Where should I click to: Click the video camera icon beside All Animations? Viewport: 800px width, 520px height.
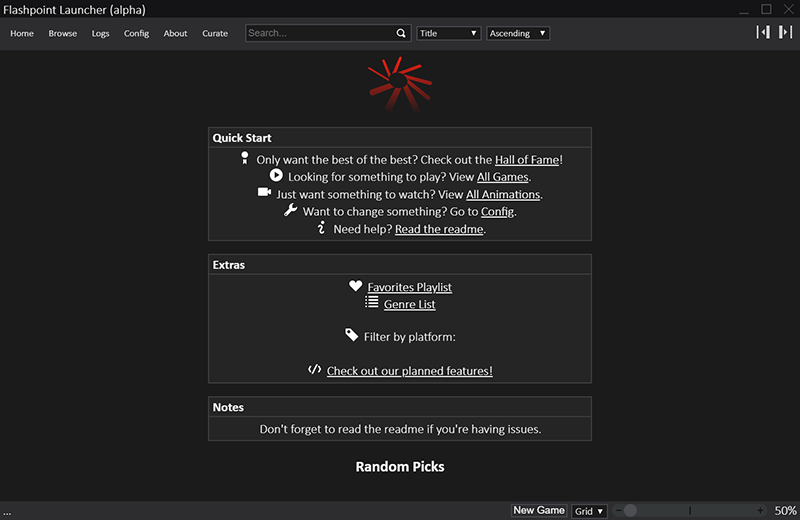pyautogui.click(x=264, y=192)
